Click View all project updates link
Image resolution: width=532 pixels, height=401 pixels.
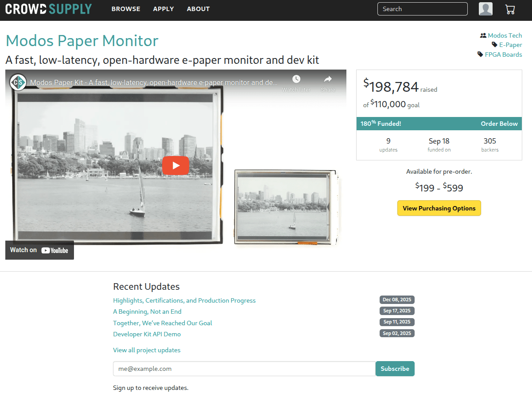pyautogui.click(x=147, y=350)
